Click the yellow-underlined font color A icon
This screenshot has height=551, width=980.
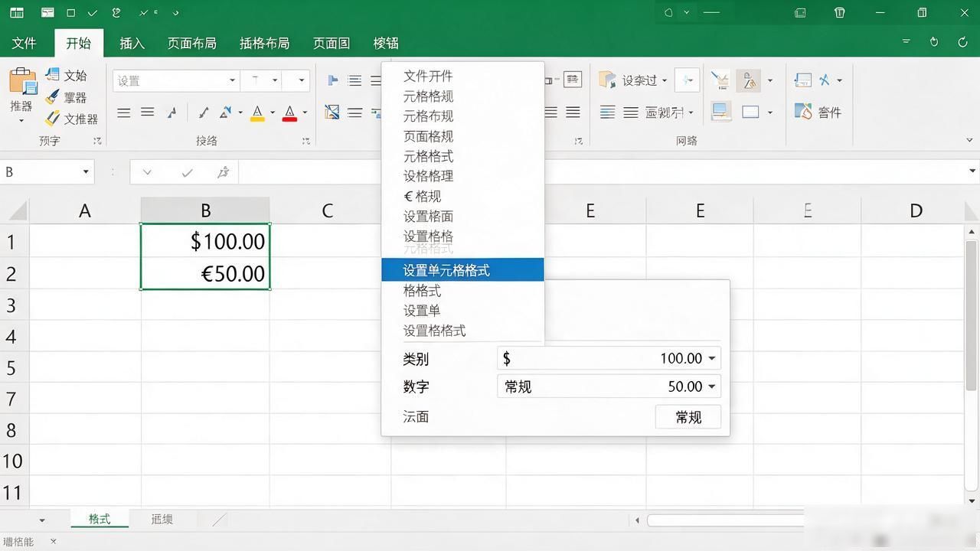click(257, 113)
